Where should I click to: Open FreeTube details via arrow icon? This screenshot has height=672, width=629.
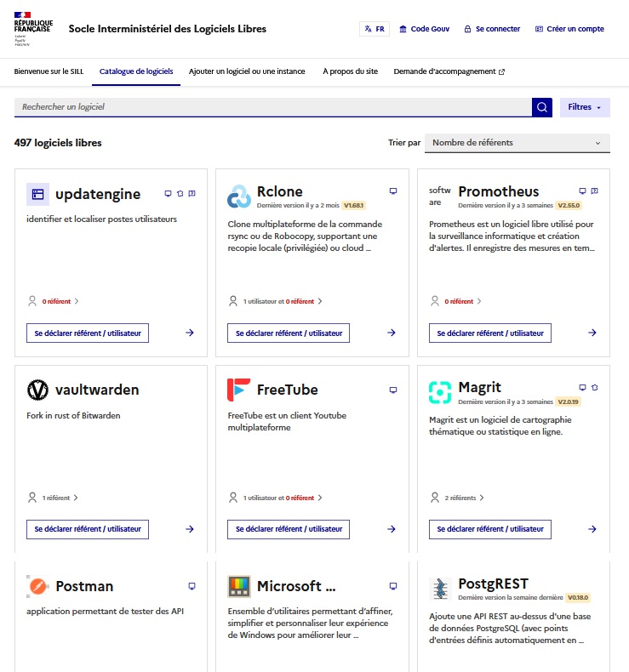click(391, 529)
